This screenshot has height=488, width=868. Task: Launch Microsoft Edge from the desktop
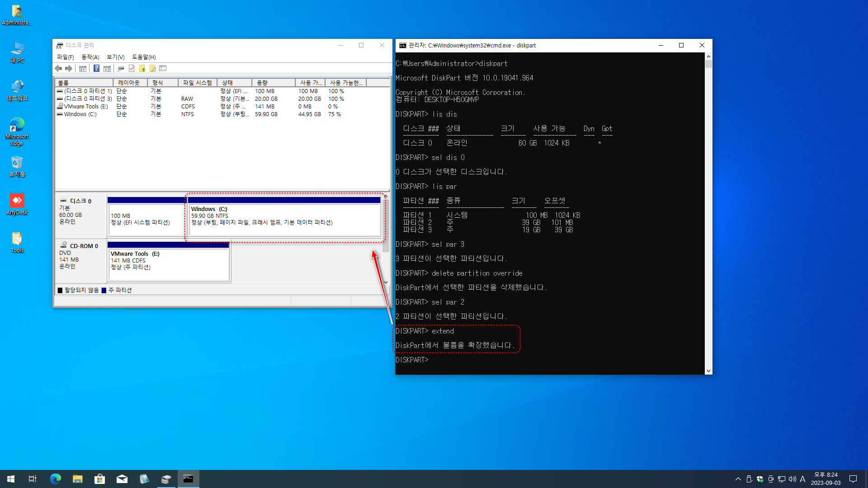pyautogui.click(x=17, y=131)
